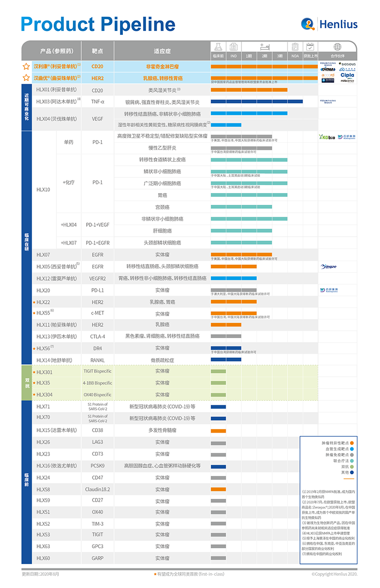The width and height of the screenshot is (380, 588).
Task: Click the Biosidus partner logo
Action: coord(347,64)
